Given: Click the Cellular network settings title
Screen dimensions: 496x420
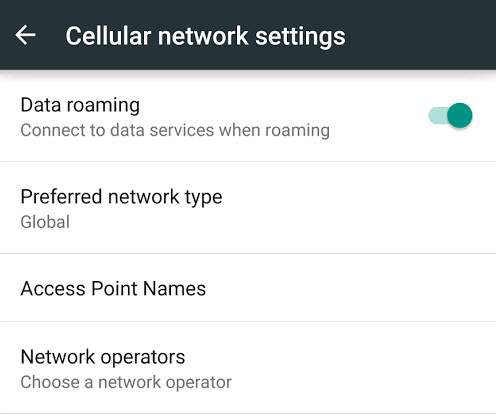Looking at the screenshot, I should pyautogui.click(x=205, y=36).
